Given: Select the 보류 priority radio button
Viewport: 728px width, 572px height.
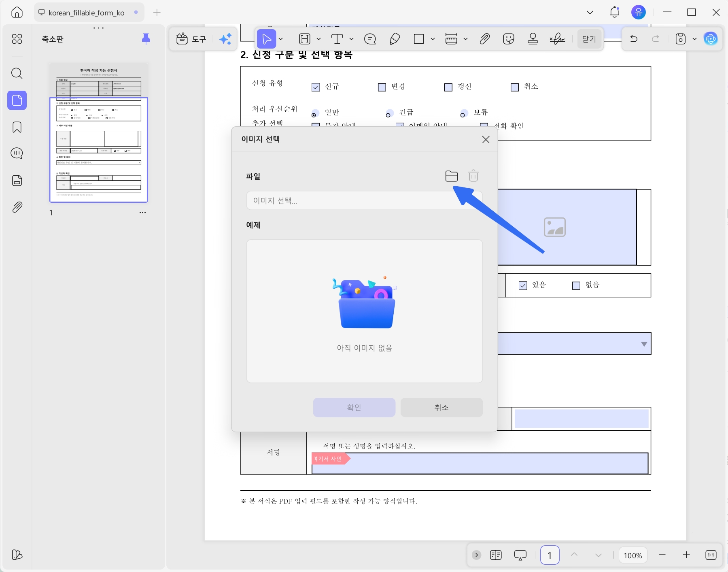Looking at the screenshot, I should point(463,114).
